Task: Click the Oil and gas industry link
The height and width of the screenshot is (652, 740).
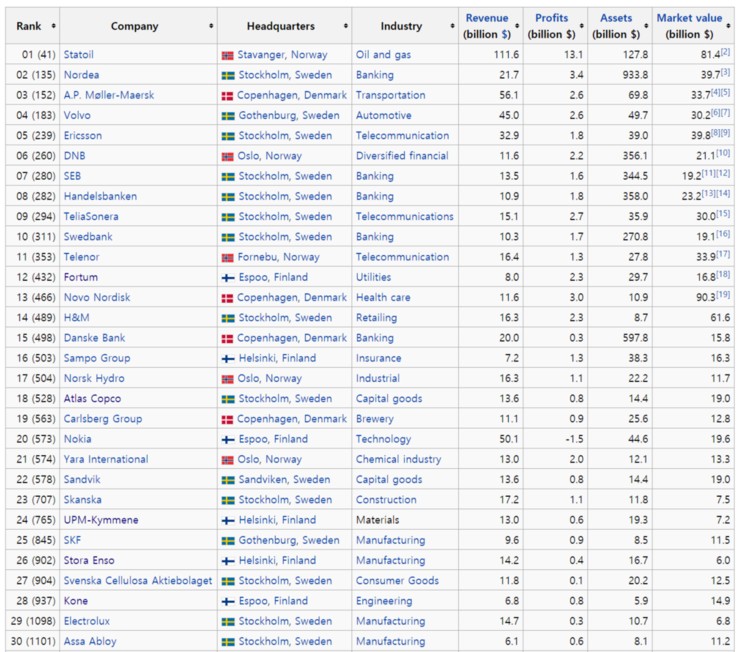Action: (x=383, y=55)
